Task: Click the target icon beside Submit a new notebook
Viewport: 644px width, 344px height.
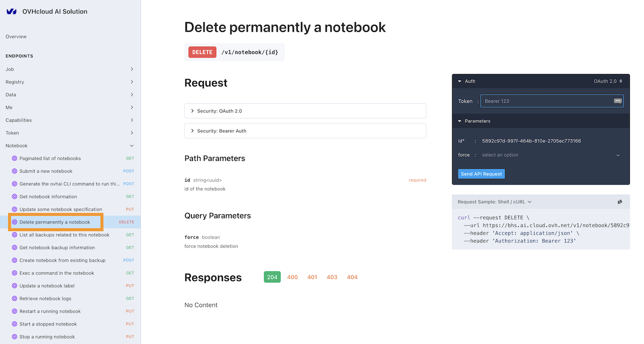Action: click(x=14, y=171)
